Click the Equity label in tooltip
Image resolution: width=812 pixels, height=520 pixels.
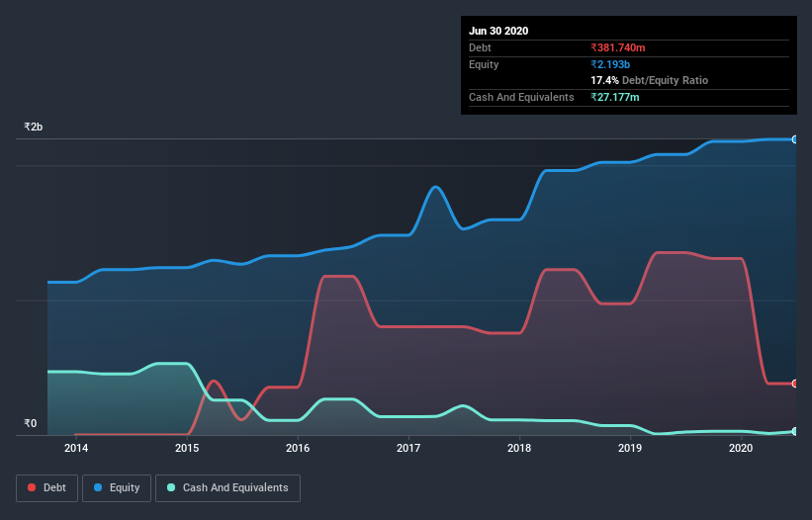(484, 64)
